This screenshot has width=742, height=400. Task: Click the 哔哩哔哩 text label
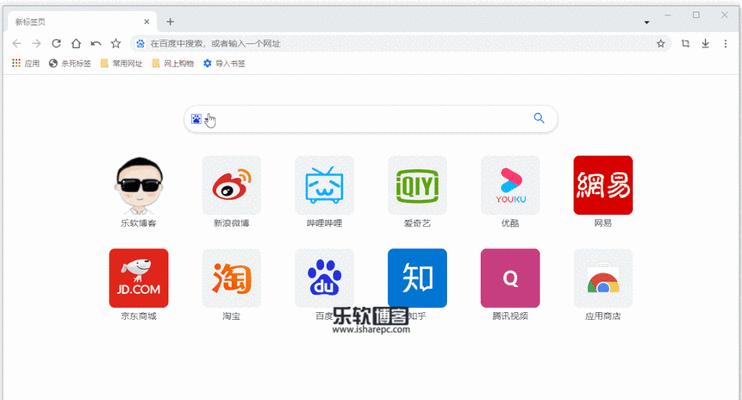pyautogui.click(x=324, y=223)
